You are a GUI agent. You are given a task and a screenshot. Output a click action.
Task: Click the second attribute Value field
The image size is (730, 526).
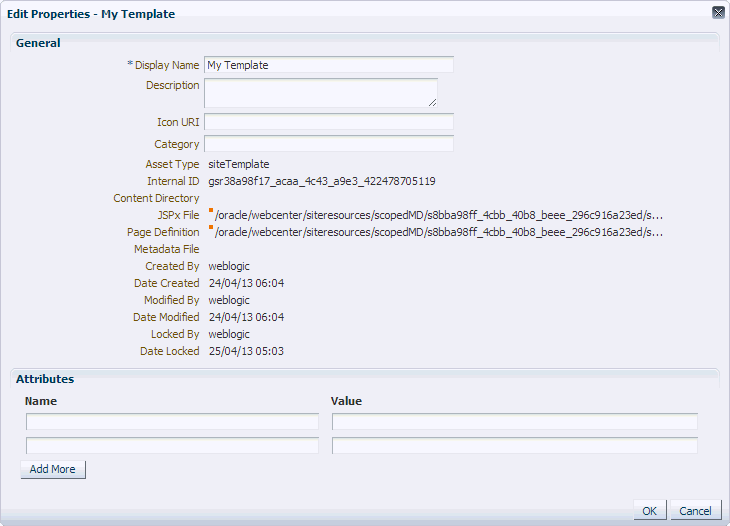[514, 445]
